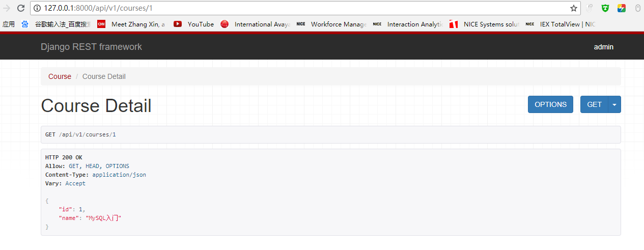
Task: Click the GET /api/v1/courses/1 request line
Action: pyautogui.click(x=80, y=135)
